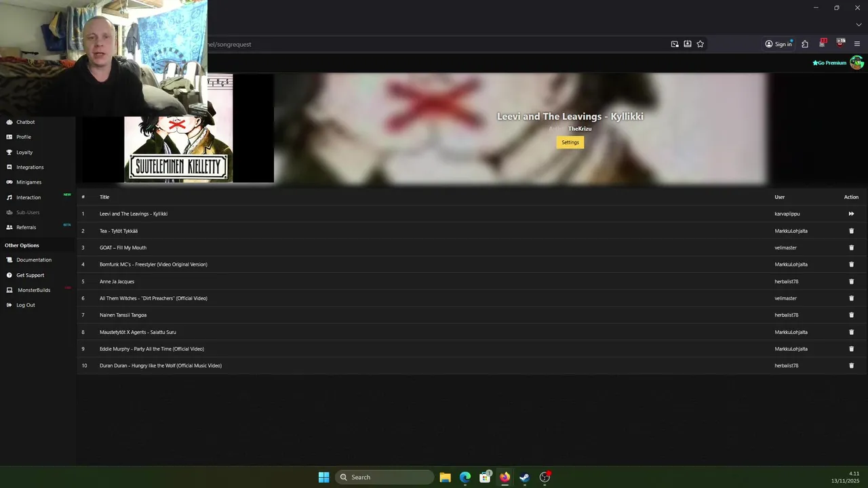Delete the Tea - Tytöt Tykkää request

pos(852,231)
